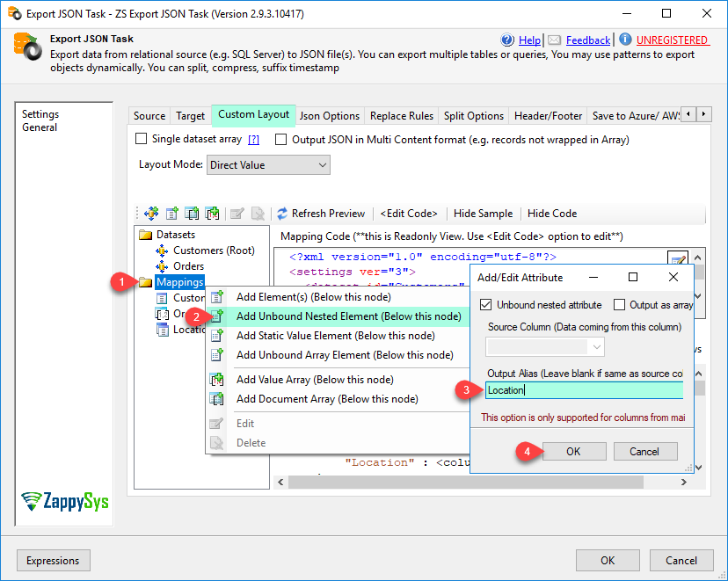Click the blue Help question mark icon
The width and height of the screenshot is (728, 581).
tap(507, 40)
